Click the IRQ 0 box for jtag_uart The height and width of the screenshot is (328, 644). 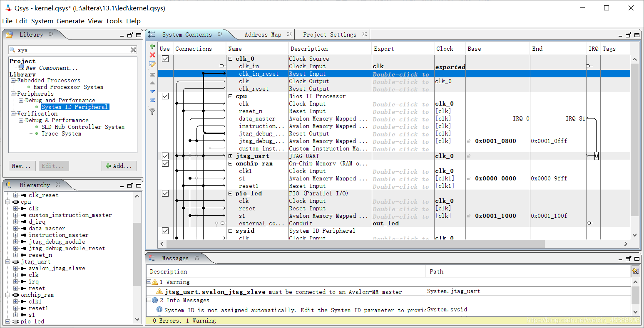597,156
